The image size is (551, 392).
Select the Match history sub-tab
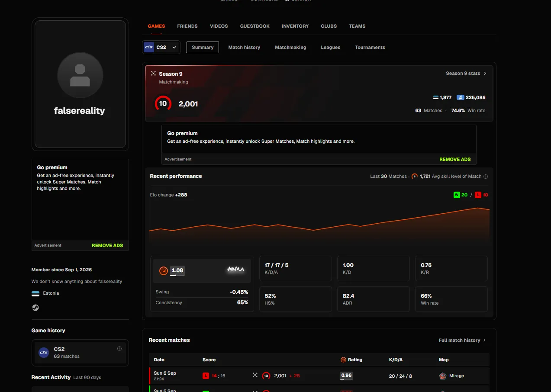coord(244,47)
